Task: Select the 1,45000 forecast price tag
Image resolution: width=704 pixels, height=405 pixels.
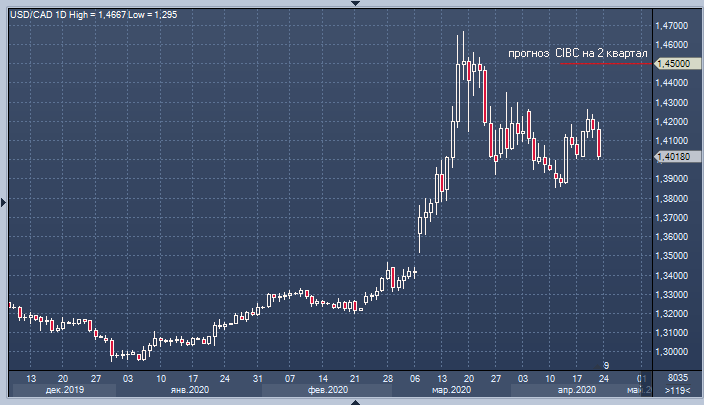Action: click(x=672, y=63)
